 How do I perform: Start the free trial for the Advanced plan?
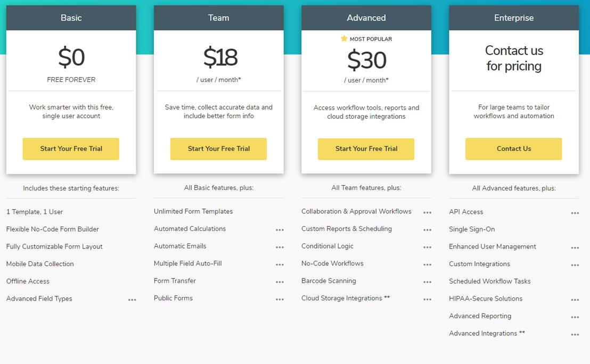coord(366,149)
